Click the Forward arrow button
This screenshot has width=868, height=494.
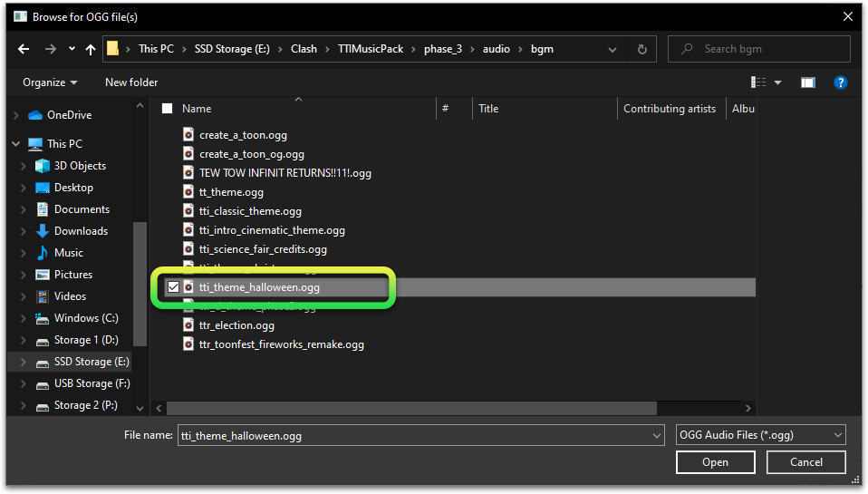51,49
